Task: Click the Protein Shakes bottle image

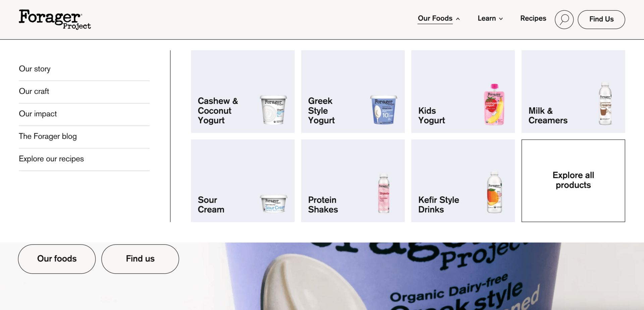Action: click(384, 193)
